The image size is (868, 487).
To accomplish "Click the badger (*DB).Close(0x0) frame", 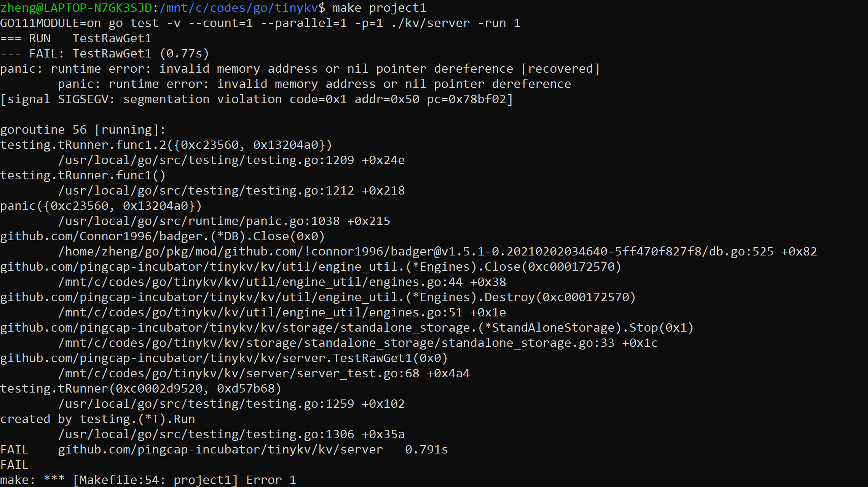I will [x=163, y=236].
